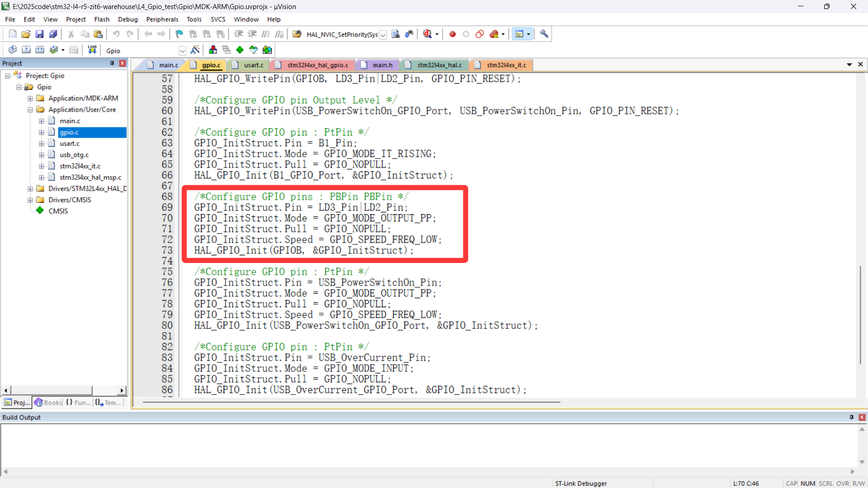The image size is (868, 488).
Task: Expand the Drivers/CMSIS folder
Action: point(30,200)
